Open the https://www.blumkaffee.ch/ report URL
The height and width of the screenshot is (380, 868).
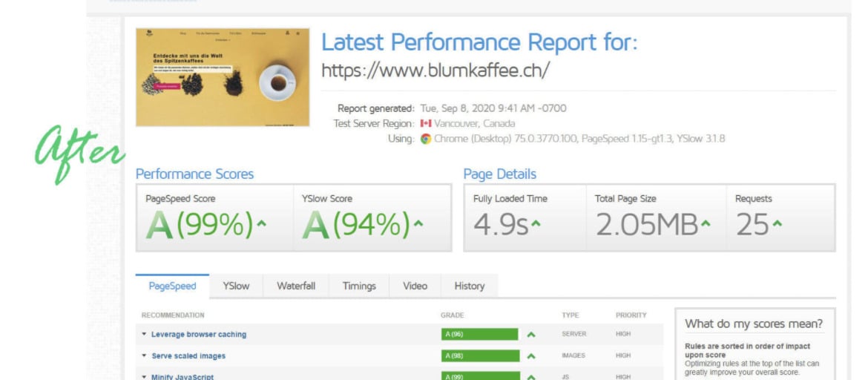(x=435, y=70)
